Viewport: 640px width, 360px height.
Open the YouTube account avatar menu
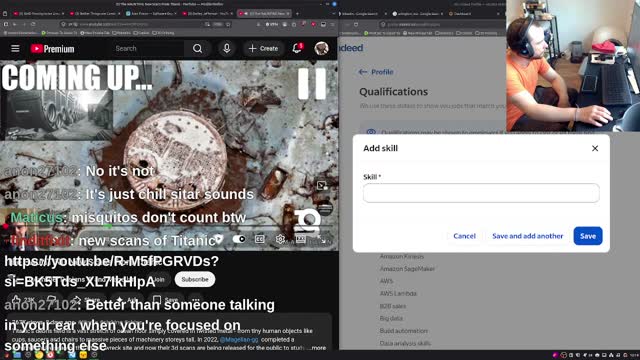(321, 48)
